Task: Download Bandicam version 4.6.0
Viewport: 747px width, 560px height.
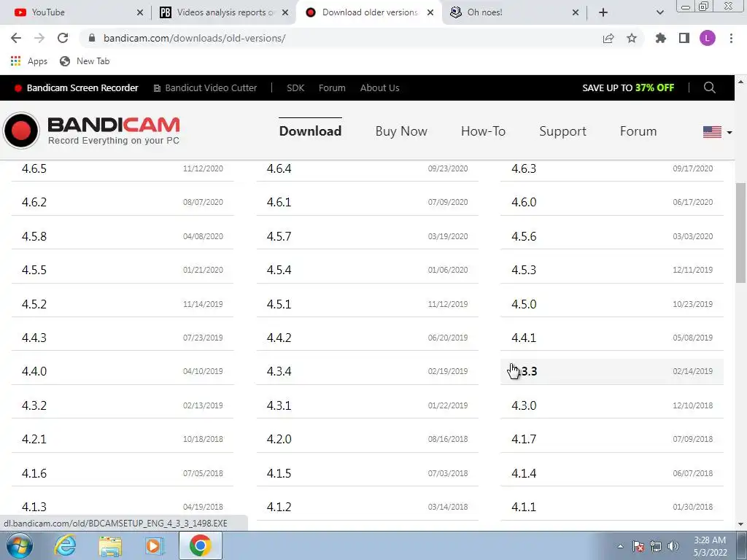Action: click(612, 202)
